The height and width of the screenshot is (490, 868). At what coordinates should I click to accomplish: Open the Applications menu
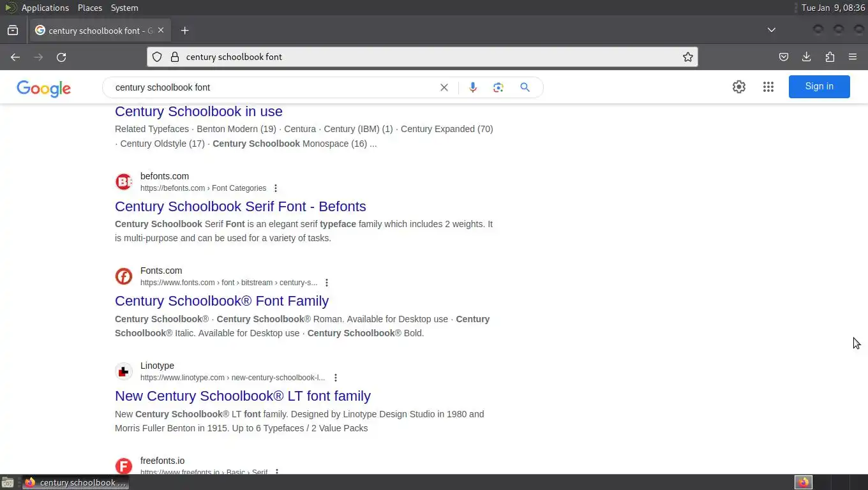(x=45, y=8)
